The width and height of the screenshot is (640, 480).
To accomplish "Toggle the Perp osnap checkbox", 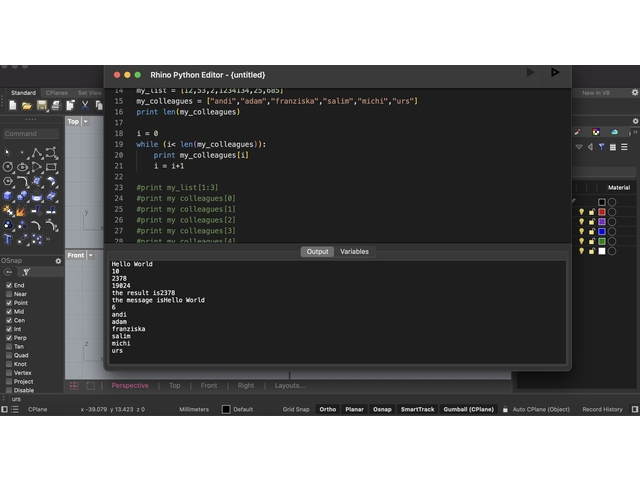I will click(9, 338).
